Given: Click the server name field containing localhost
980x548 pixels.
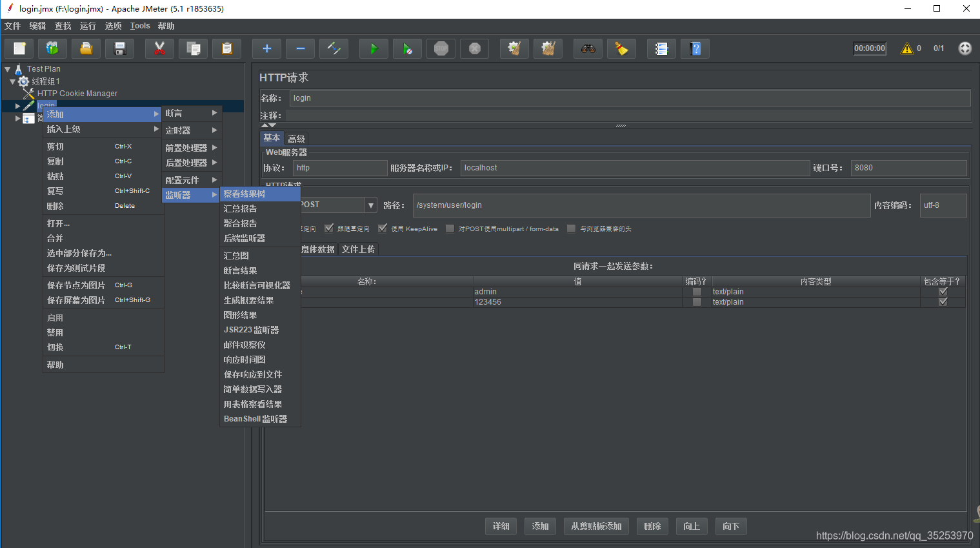Looking at the screenshot, I should coord(635,168).
